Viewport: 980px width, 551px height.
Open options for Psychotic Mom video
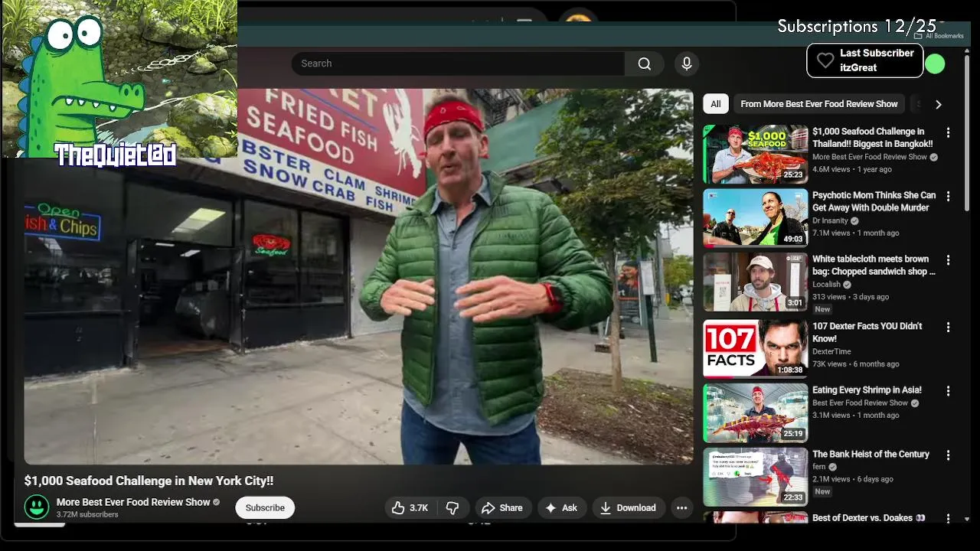pyautogui.click(x=948, y=196)
